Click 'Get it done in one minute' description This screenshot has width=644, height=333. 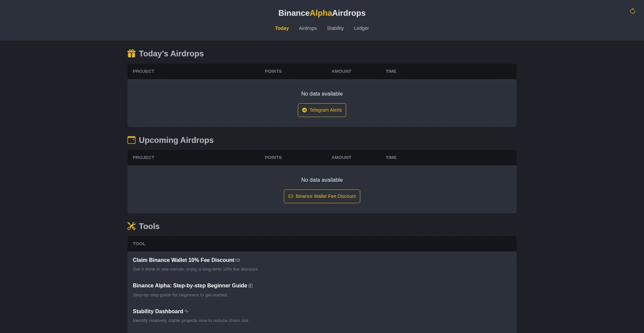[x=195, y=269]
